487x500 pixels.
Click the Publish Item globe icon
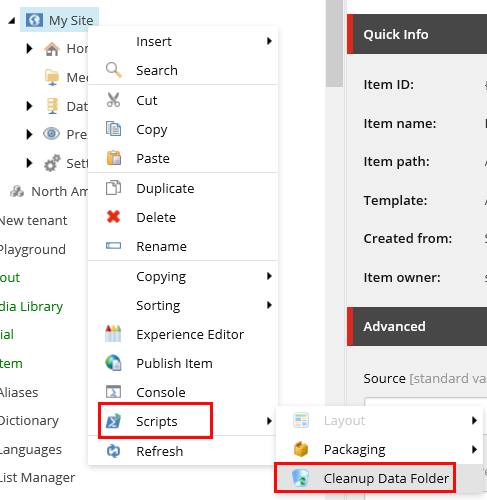(113, 363)
